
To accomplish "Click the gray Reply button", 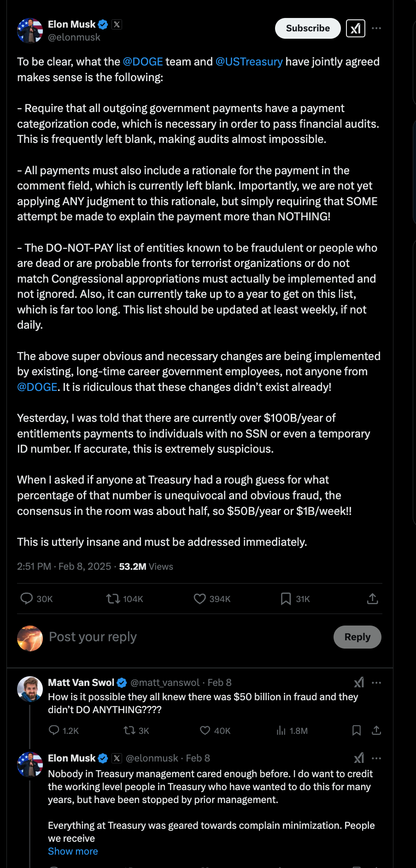I will 357,637.
